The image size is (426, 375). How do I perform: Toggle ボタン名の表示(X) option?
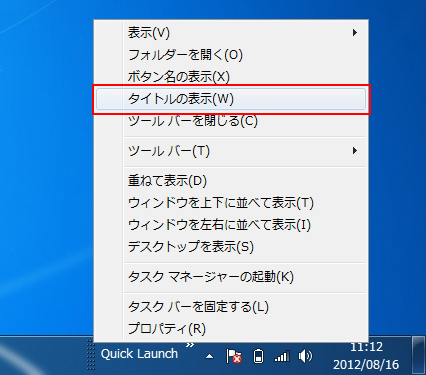pyautogui.click(x=231, y=77)
